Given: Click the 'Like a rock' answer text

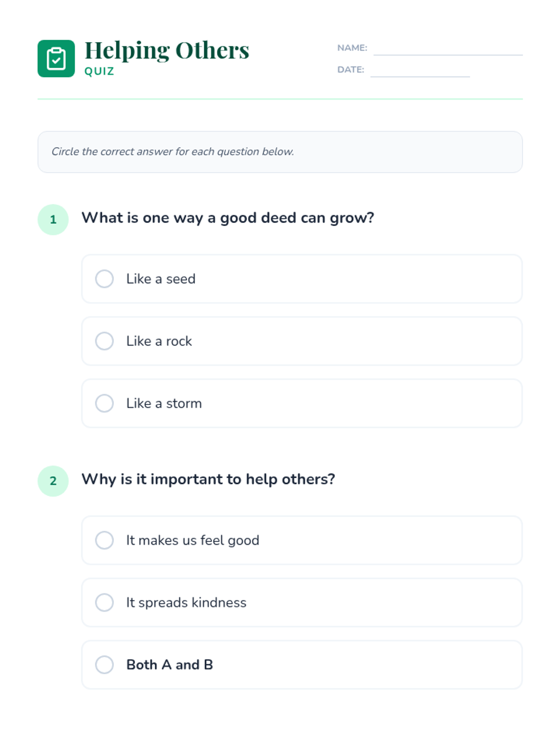Looking at the screenshot, I should (x=159, y=341).
